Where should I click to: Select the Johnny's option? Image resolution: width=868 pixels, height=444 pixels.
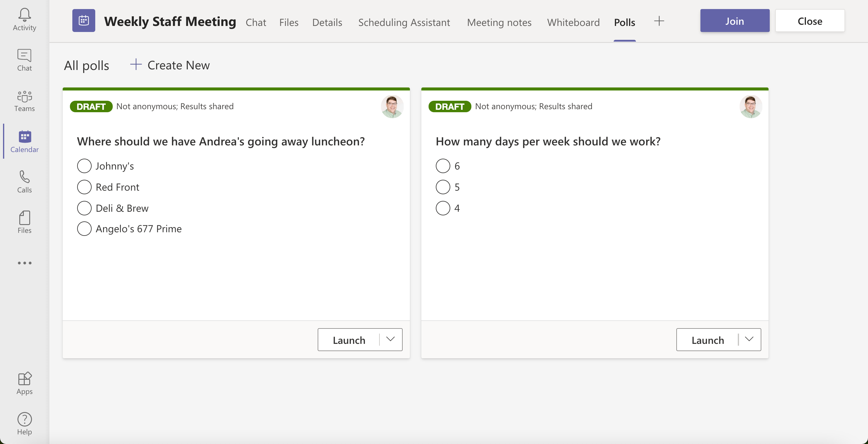(84, 166)
